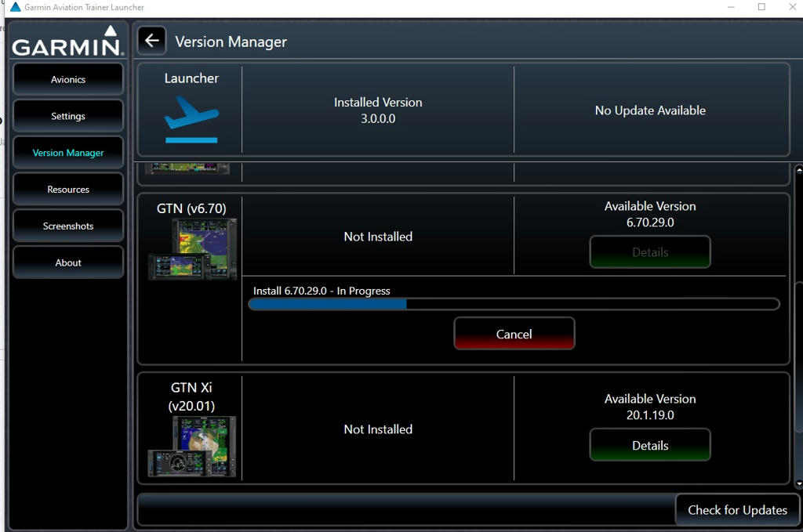
Task: Cancel the 6.70.29.0 installation
Action: tap(514, 334)
